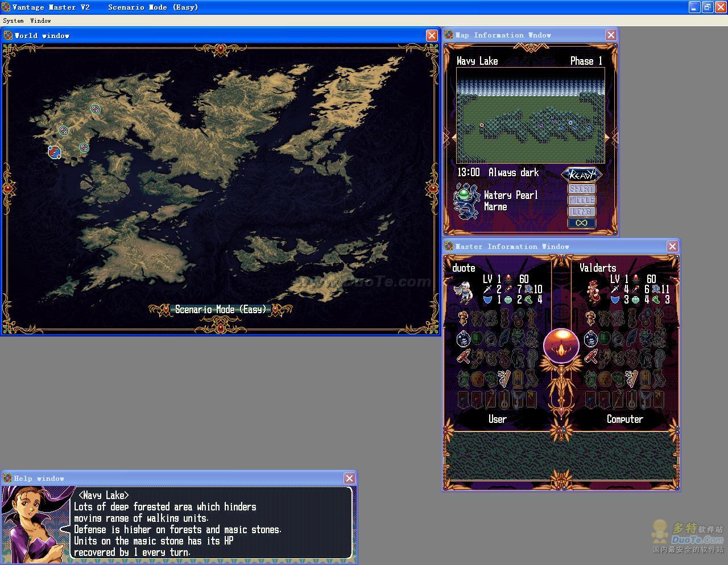Select the battle marker nearest the southern coast
The width and height of the screenshot is (728, 565).
(84, 148)
